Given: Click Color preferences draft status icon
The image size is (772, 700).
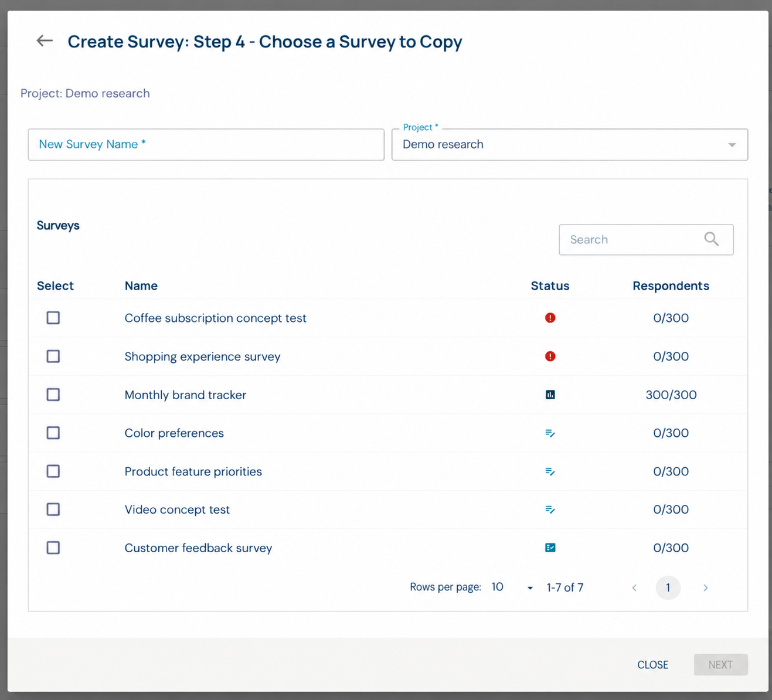Looking at the screenshot, I should point(550,433).
